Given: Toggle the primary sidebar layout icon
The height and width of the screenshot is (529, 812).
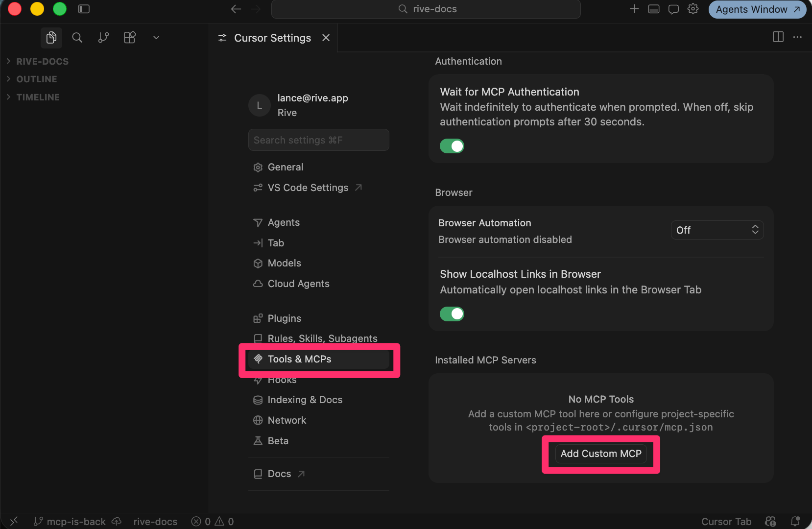Looking at the screenshot, I should coord(84,9).
